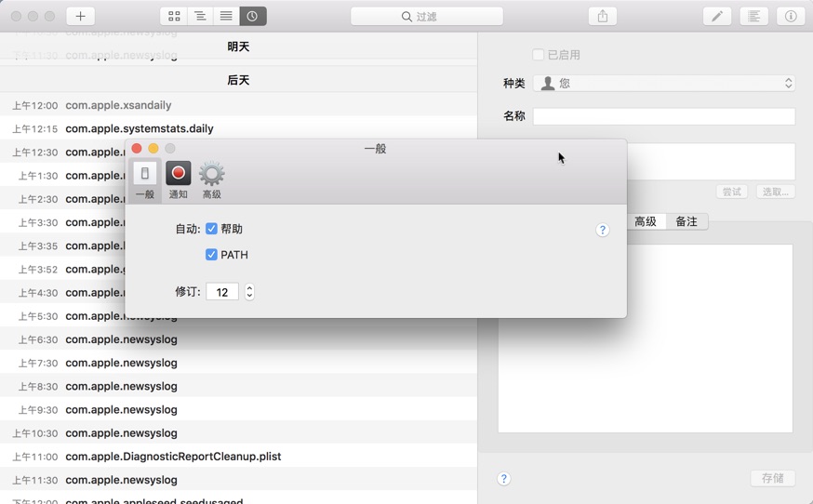
Task: Select the row scheduled at 上午3:52
Action: (x=62, y=269)
